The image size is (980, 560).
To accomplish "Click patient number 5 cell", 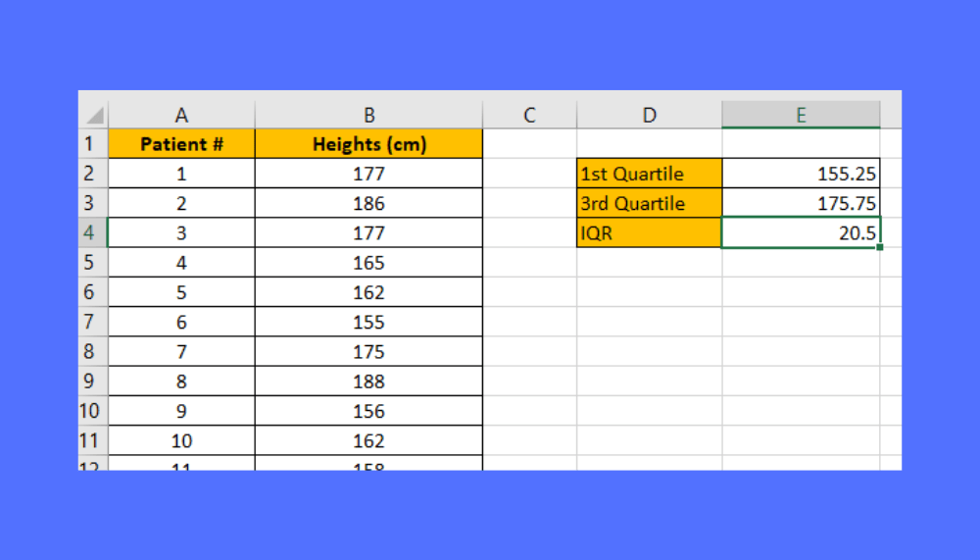I will point(181,292).
